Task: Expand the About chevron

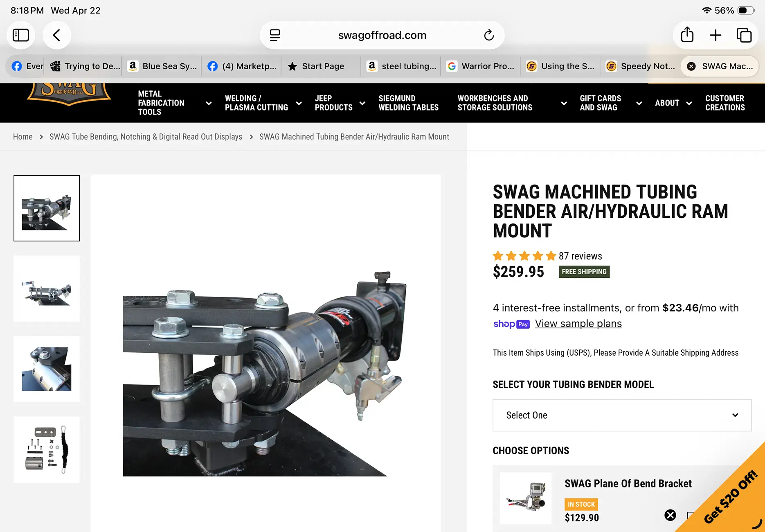Action: [689, 104]
